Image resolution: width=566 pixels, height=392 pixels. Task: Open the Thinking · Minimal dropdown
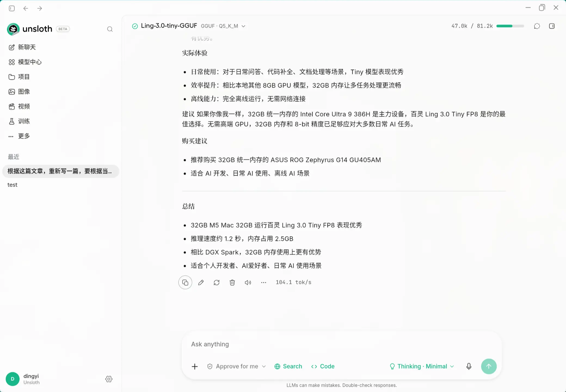422,366
